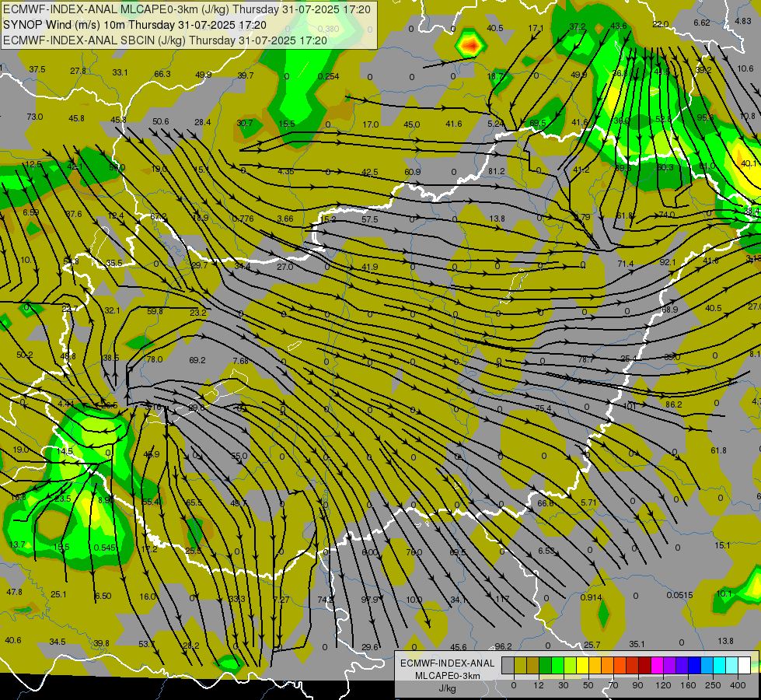Viewport: 761px width, 700px height.
Task: Click the map value 3.66
Action: (x=285, y=219)
